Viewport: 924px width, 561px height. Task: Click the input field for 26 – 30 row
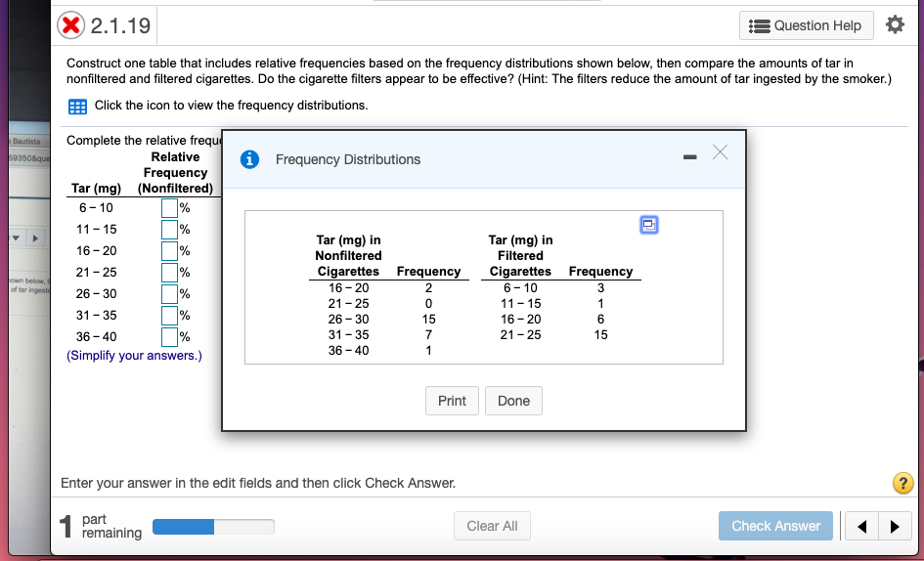170,294
